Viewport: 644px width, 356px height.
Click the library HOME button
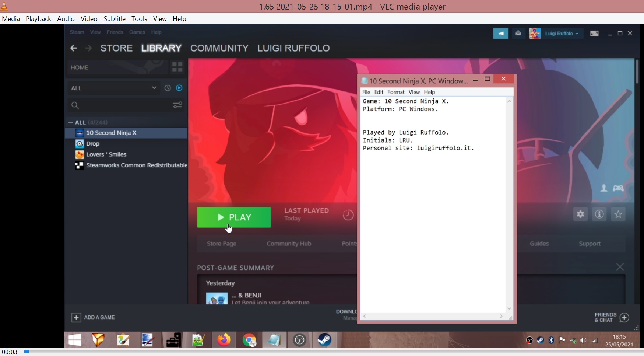click(118, 67)
